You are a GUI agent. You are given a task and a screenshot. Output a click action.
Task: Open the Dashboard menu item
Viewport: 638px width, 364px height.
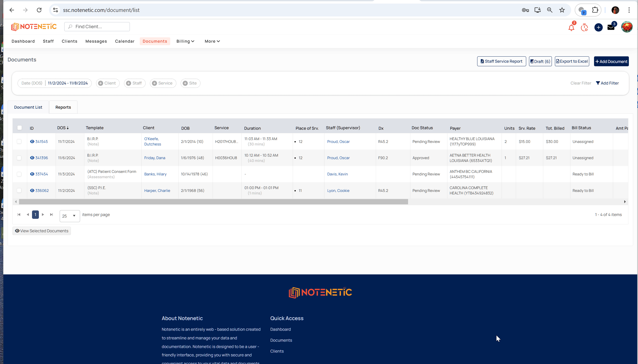coord(23,41)
